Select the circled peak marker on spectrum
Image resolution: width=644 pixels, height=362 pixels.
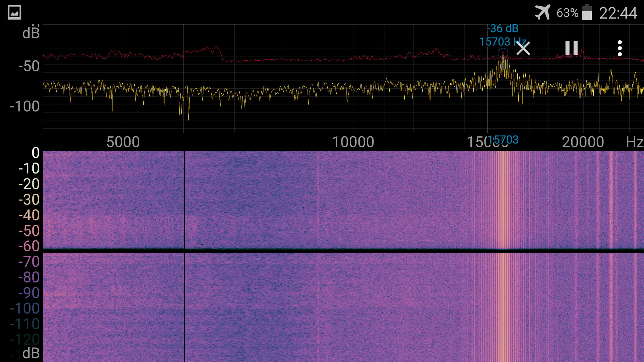click(x=503, y=53)
